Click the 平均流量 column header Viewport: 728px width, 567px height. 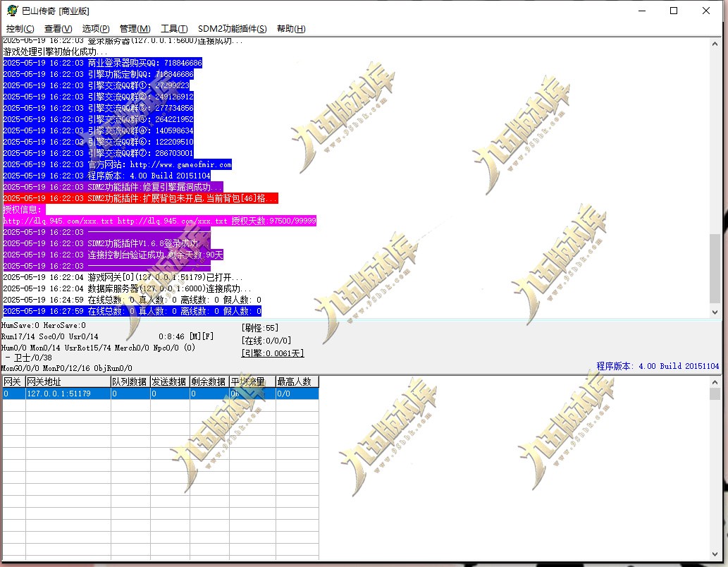[252, 382]
